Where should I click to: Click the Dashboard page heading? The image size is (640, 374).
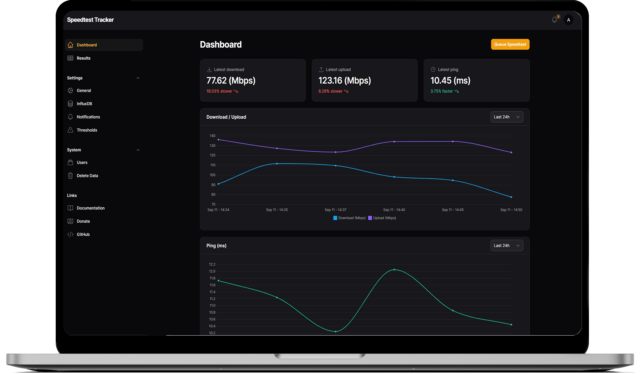point(221,45)
